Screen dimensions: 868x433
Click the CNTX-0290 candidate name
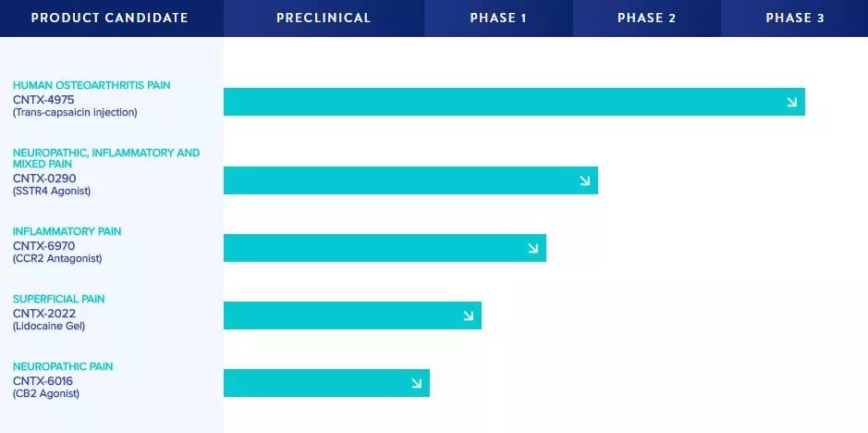click(44, 178)
